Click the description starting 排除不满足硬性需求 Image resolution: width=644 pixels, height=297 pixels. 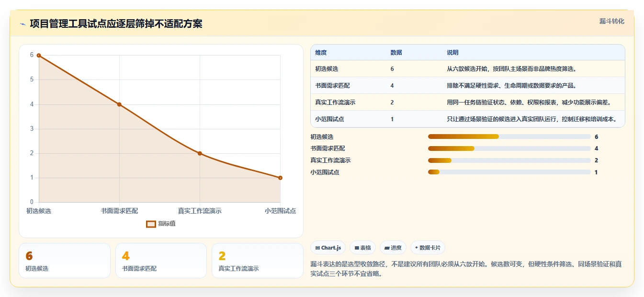point(512,86)
